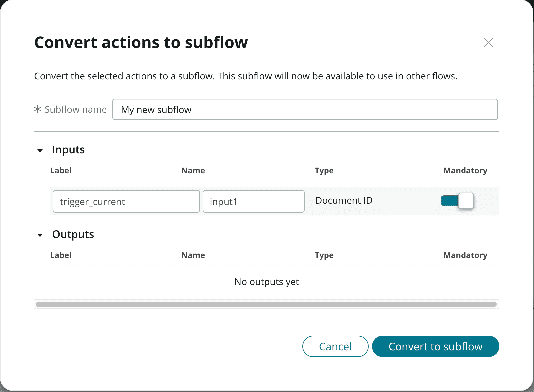Click the Inputs Name column header

(x=193, y=170)
